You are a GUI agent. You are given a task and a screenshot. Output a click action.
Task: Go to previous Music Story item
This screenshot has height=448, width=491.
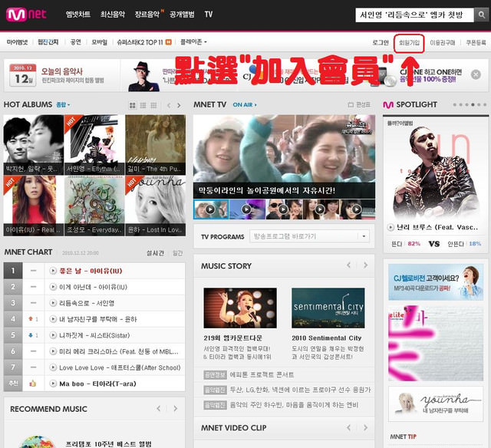pyautogui.click(x=349, y=265)
